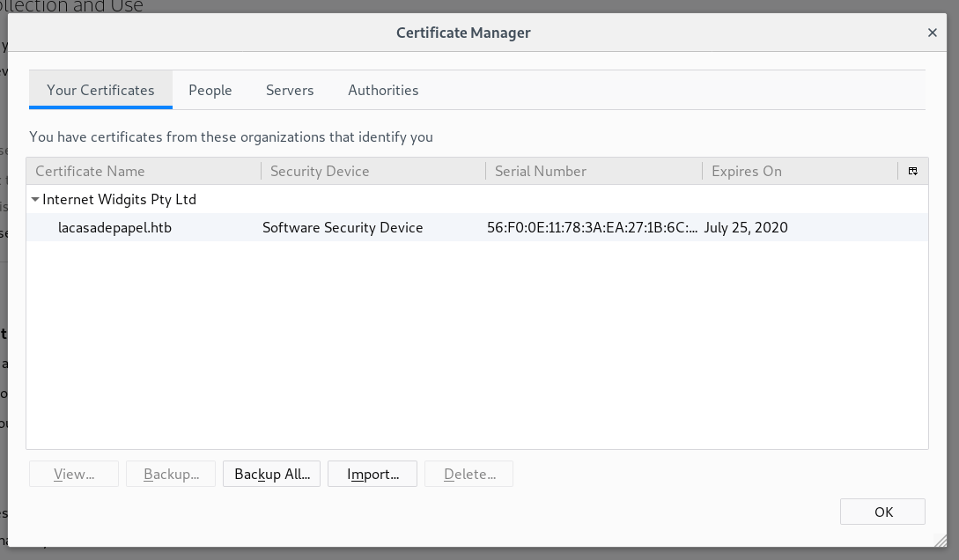Click the Backup... button

[171, 474]
